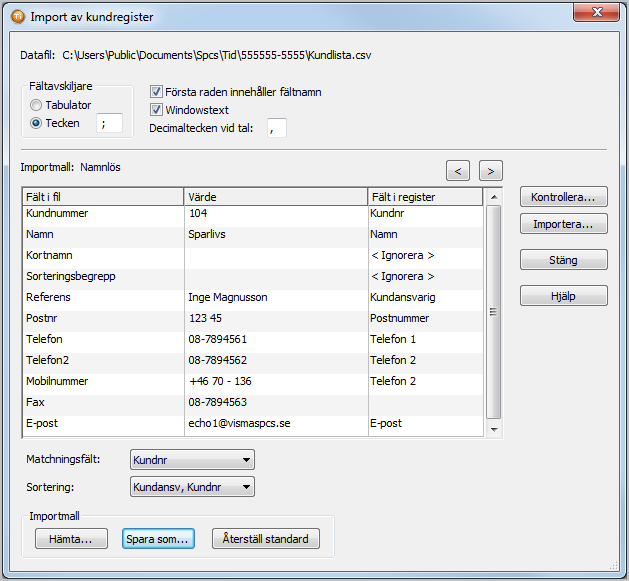Close the Import av kundregister dialog
This screenshot has width=629, height=581.
point(595,13)
